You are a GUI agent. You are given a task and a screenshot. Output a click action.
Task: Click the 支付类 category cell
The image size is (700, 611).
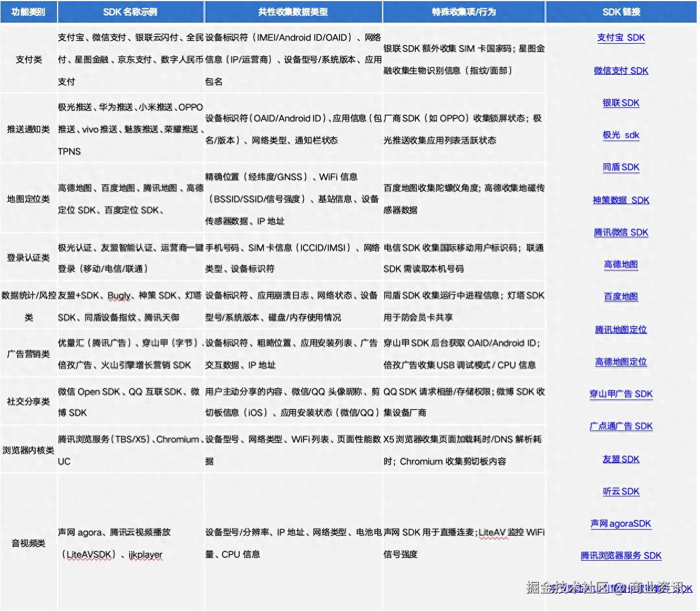pos(28,59)
